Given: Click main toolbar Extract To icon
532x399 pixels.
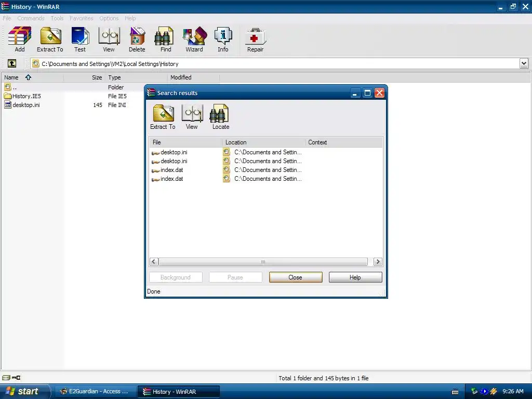Looking at the screenshot, I should point(50,39).
